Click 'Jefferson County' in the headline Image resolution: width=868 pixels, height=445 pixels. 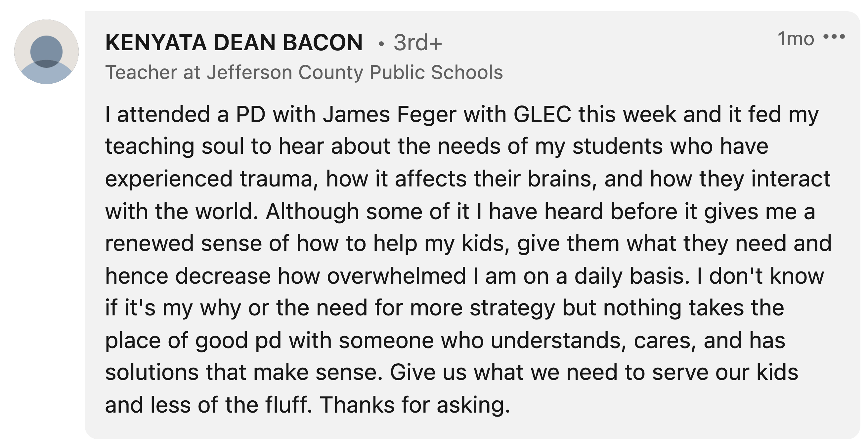(x=285, y=72)
